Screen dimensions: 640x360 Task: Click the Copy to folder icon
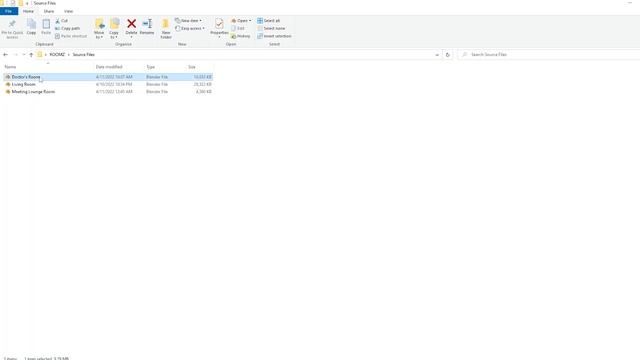[114, 24]
